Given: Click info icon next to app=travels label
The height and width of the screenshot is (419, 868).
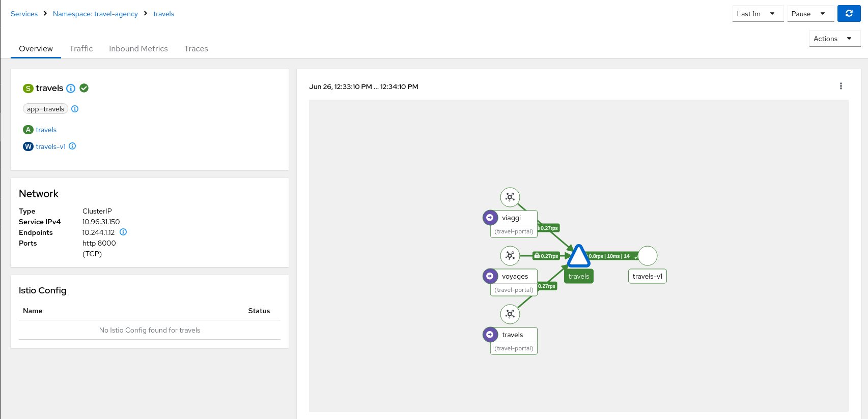Looking at the screenshot, I should coord(75,109).
